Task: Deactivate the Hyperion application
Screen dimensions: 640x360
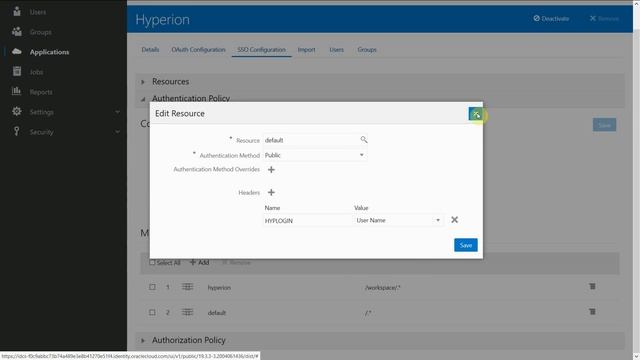Action: (x=551, y=18)
